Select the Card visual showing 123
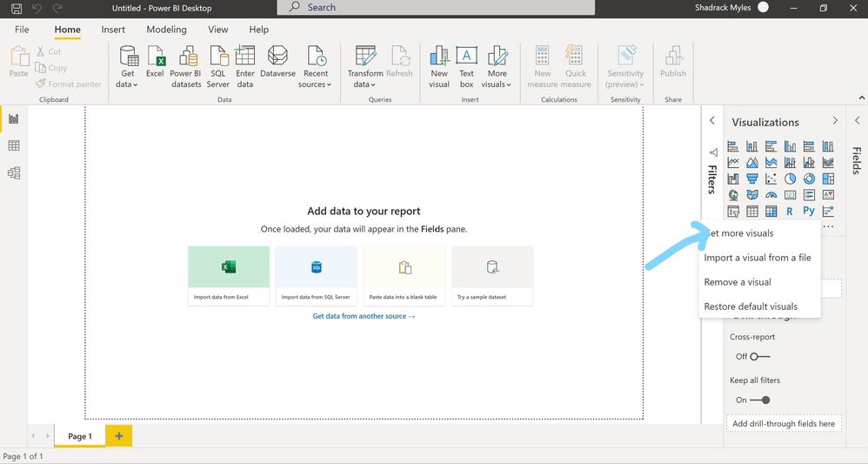Viewport: 868px width, 464px height. point(790,195)
